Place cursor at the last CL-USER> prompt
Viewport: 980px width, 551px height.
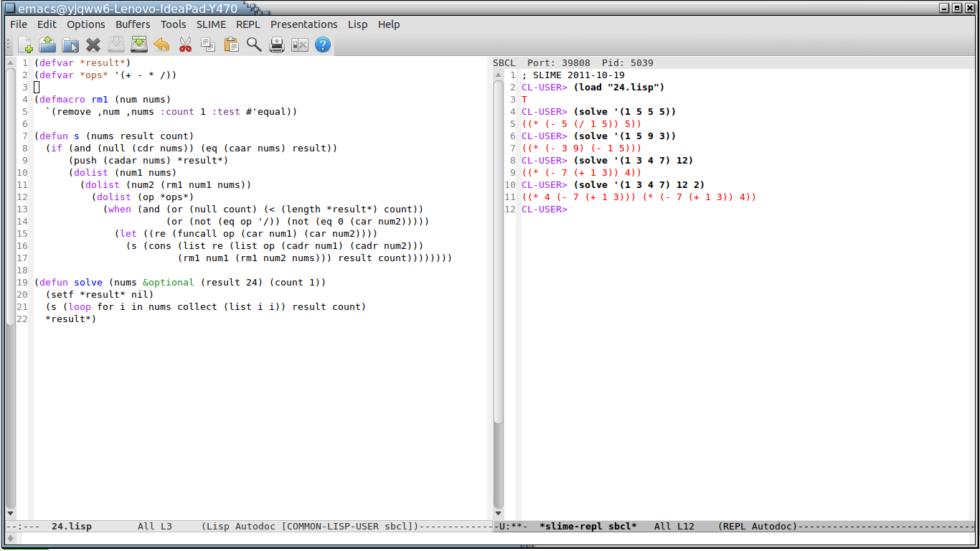click(545, 209)
